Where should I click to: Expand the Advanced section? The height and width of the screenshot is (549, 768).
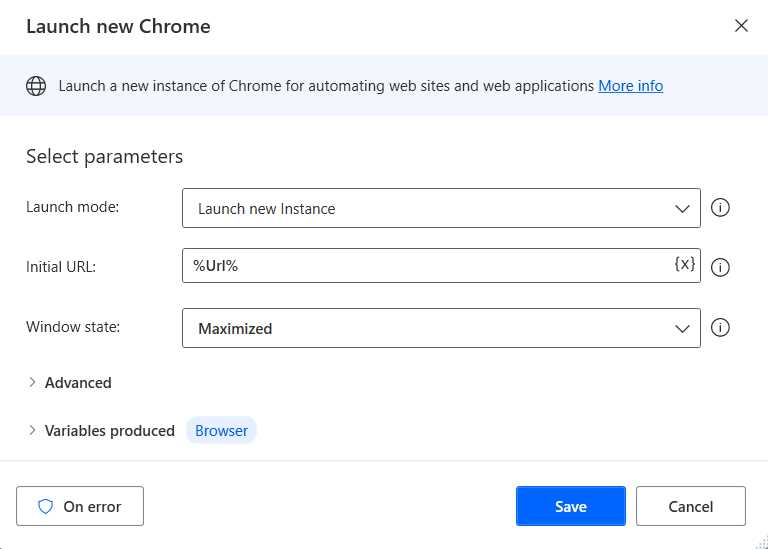coord(70,382)
